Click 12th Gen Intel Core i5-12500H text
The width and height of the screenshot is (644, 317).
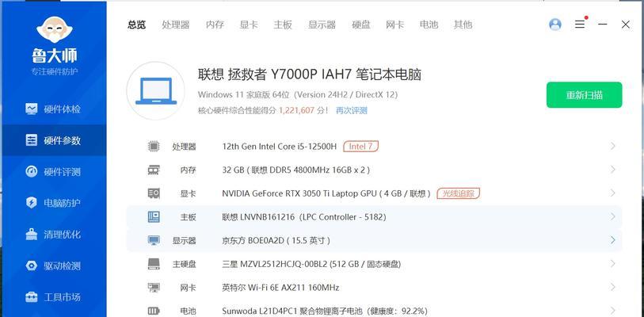pyautogui.click(x=280, y=147)
